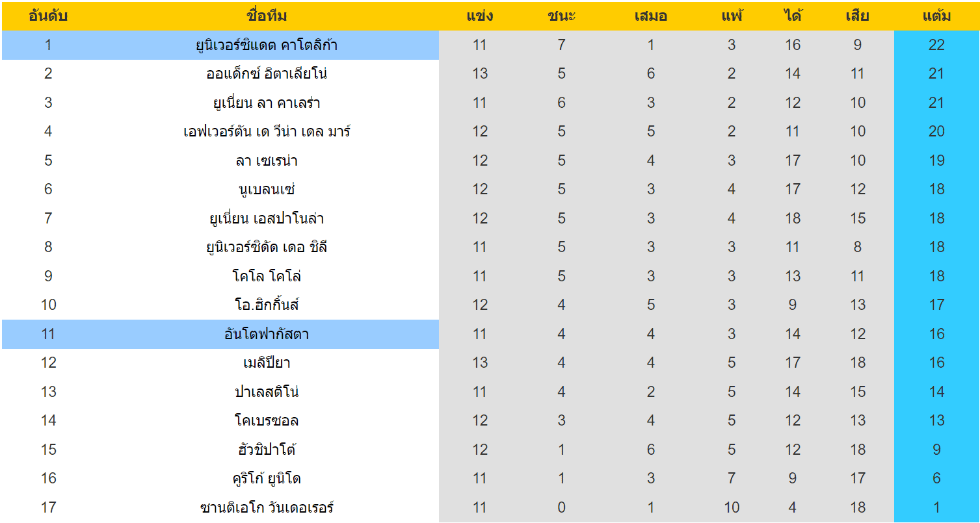This screenshot has height=523, width=980.
Task: Select team โคโล โคโล่
Action: tap(267, 276)
